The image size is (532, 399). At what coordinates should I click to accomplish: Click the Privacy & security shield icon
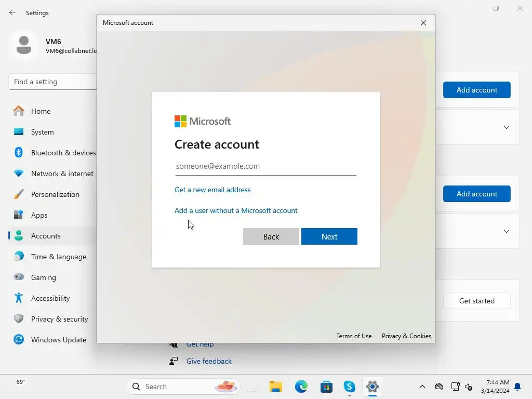pos(19,318)
